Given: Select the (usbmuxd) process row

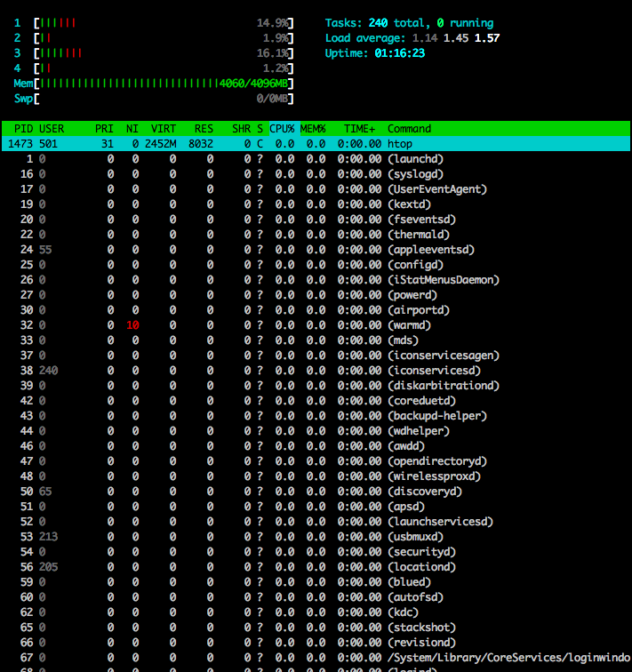Looking at the screenshot, I should [x=316, y=537].
